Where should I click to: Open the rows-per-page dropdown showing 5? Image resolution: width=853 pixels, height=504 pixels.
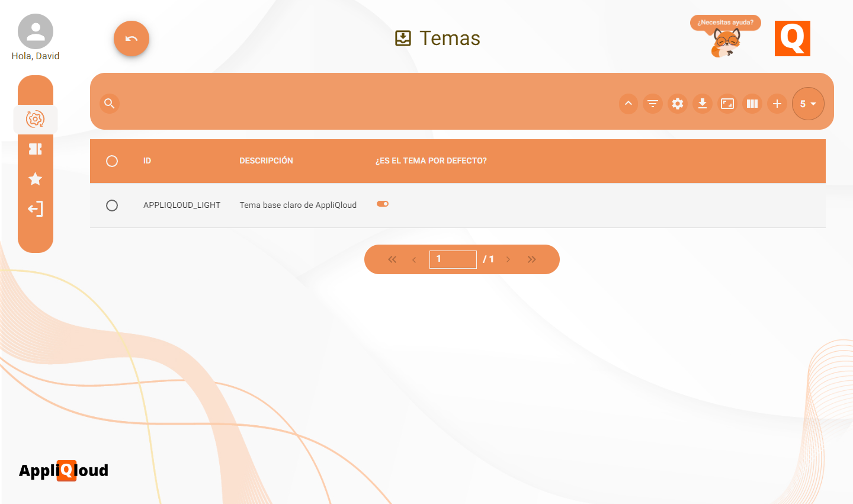[808, 104]
